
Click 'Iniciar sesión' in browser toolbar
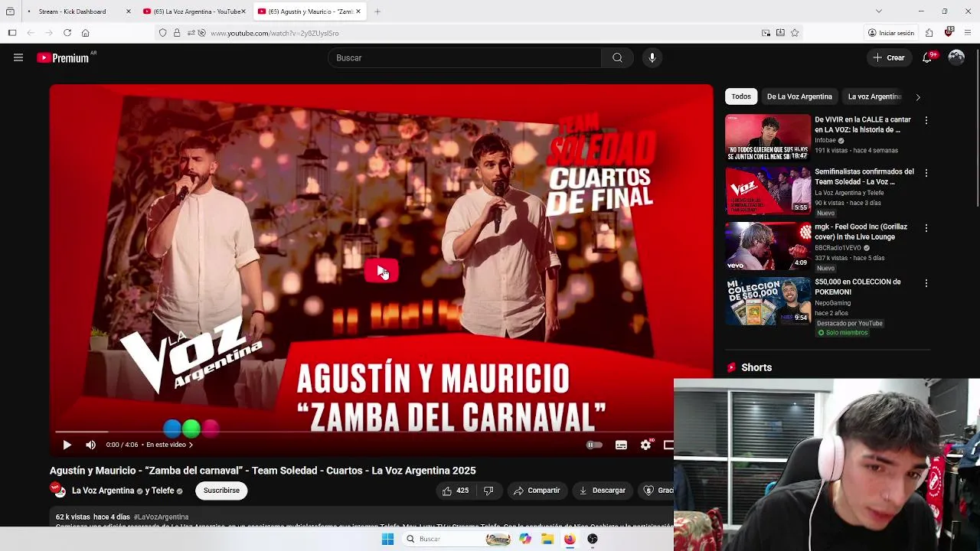click(x=890, y=33)
